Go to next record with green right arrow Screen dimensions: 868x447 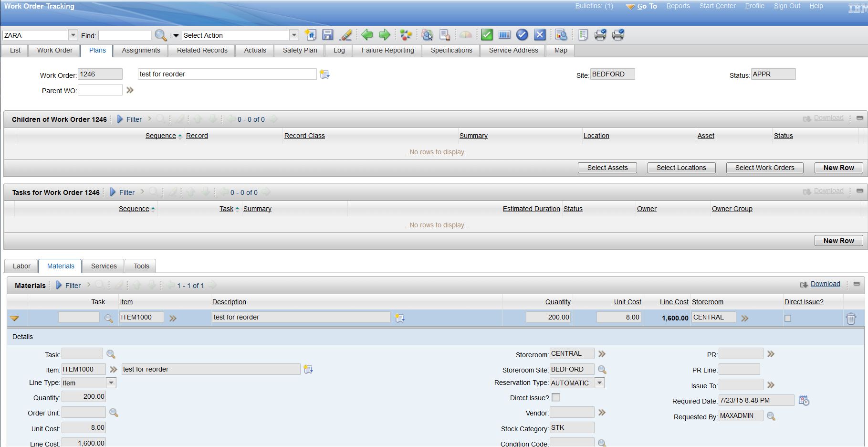[x=384, y=35]
